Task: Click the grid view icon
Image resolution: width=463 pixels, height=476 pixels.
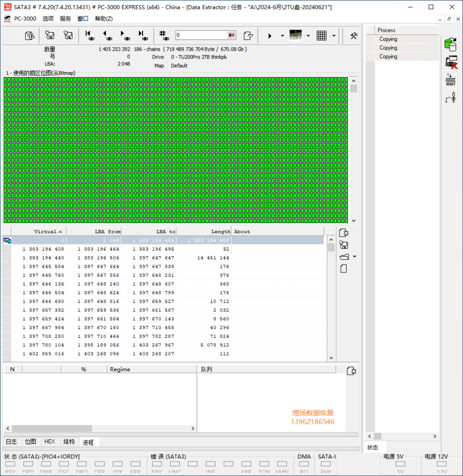Action: [321, 35]
